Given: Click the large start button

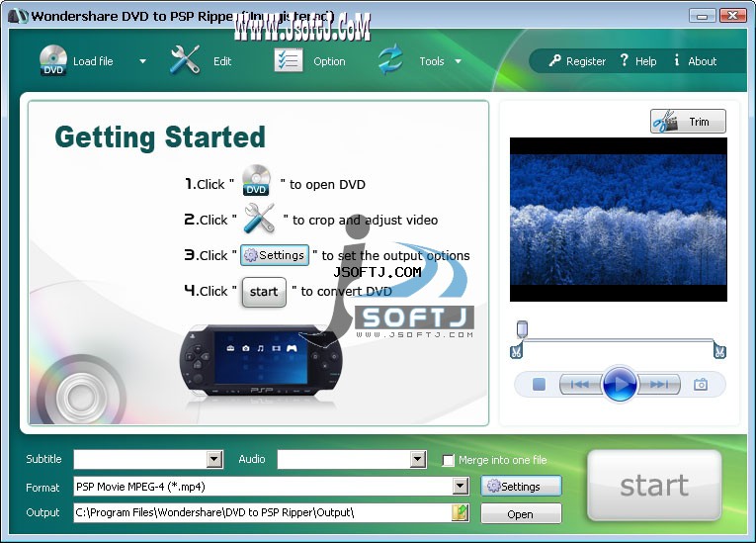Looking at the screenshot, I should [654, 485].
